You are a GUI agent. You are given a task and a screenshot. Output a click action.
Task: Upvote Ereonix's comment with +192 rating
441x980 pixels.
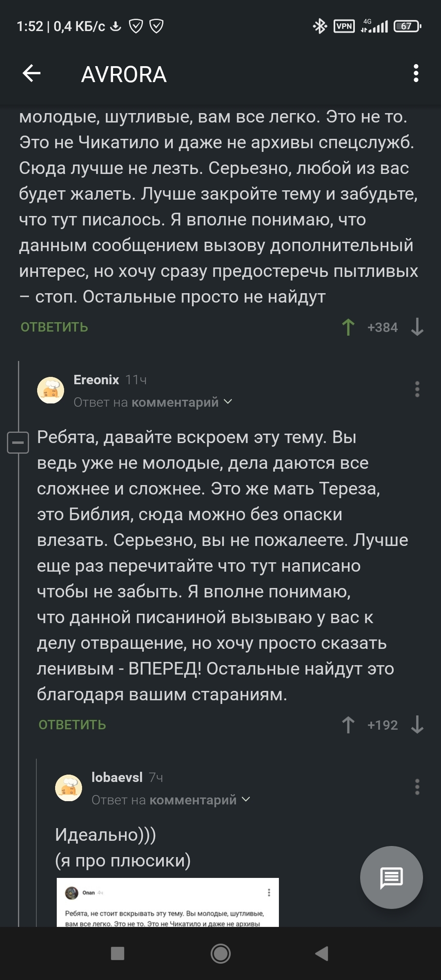click(348, 725)
